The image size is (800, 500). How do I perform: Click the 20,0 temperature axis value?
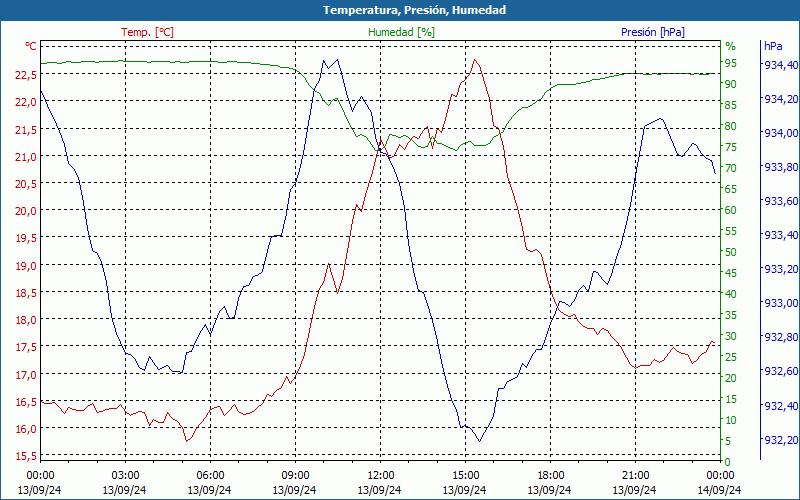(26, 211)
